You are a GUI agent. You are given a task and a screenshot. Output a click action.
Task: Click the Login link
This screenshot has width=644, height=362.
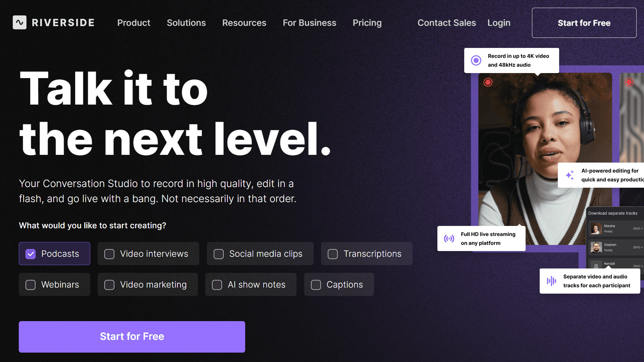pyautogui.click(x=499, y=23)
